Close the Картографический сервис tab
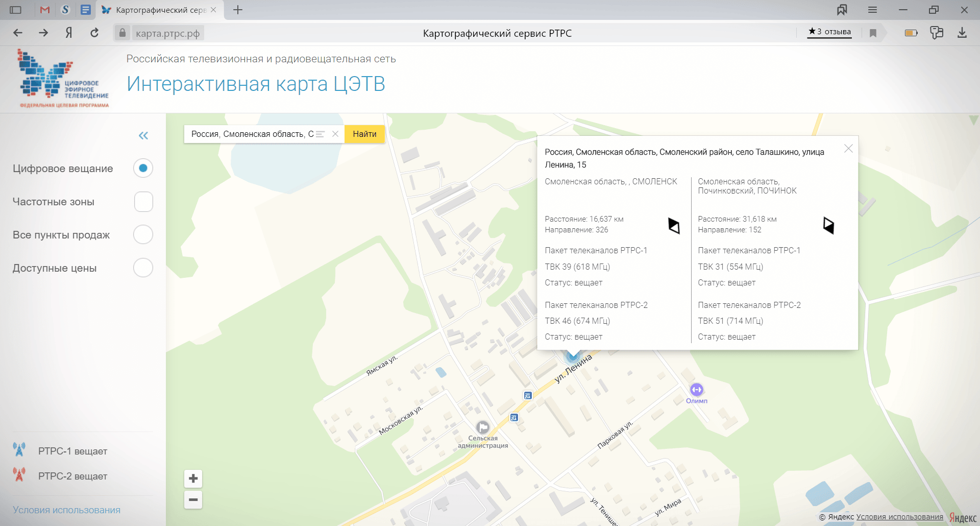Viewport: 980px width, 526px height. pyautogui.click(x=213, y=10)
